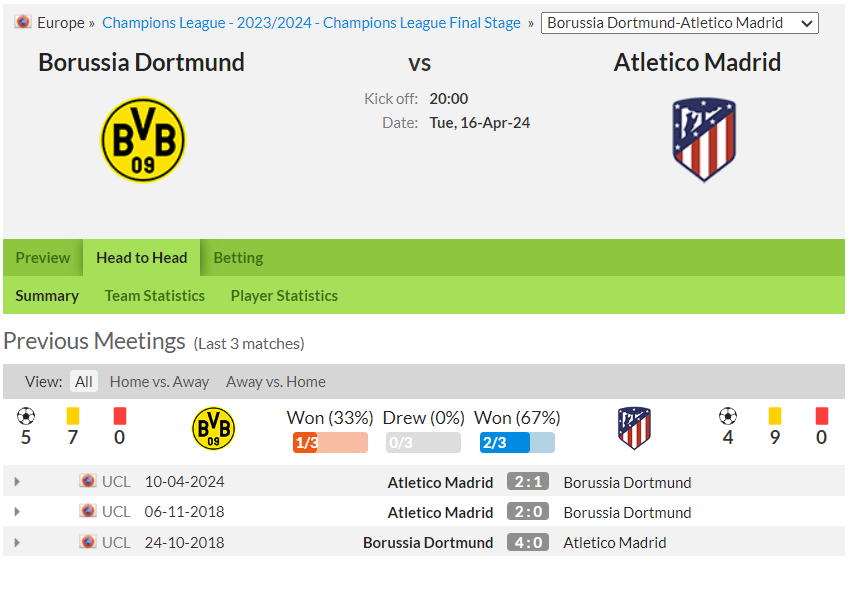The width and height of the screenshot is (849, 591).
Task: Click the Europe globe icon in breadcrumb
Action: (x=23, y=22)
